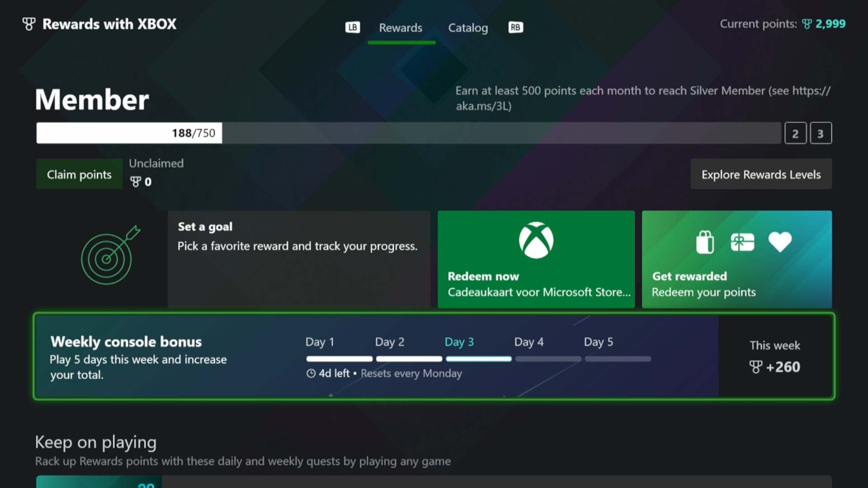The width and height of the screenshot is (868, 488).
Task: Click the 2,999 points value
Action: pyautogui.click(x=830, y=24)
